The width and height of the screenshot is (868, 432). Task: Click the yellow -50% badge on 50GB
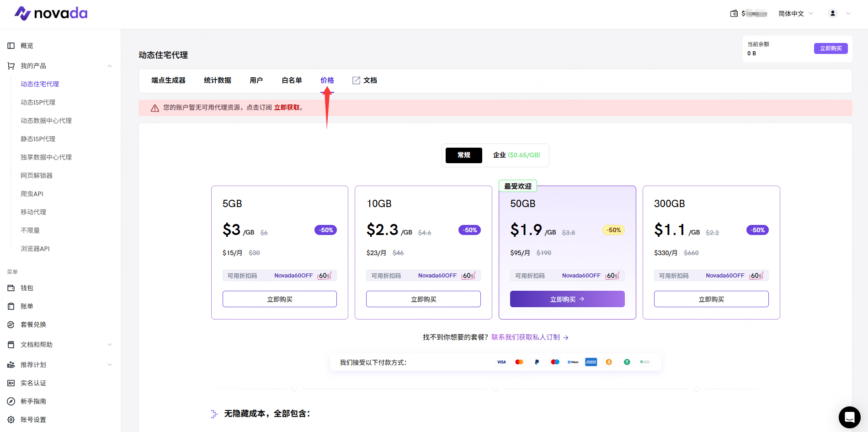pos(614,230)
